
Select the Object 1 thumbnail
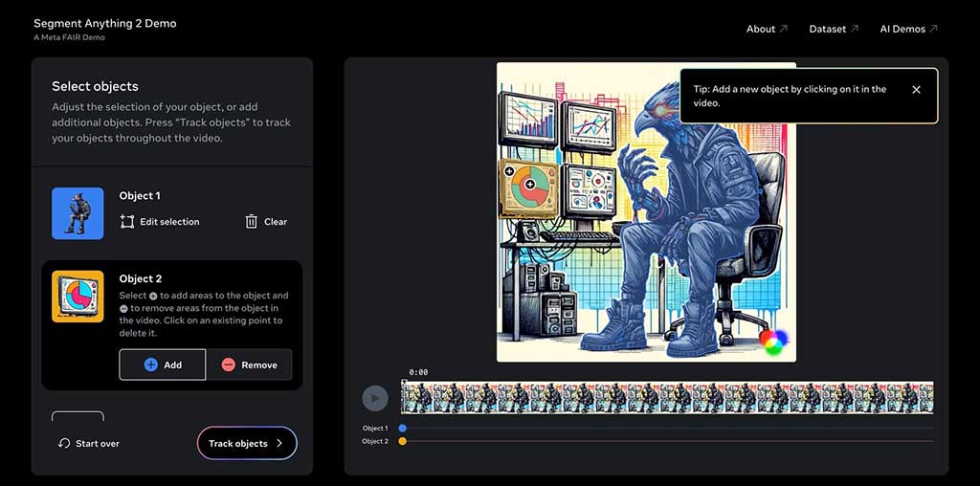(78, 212)
